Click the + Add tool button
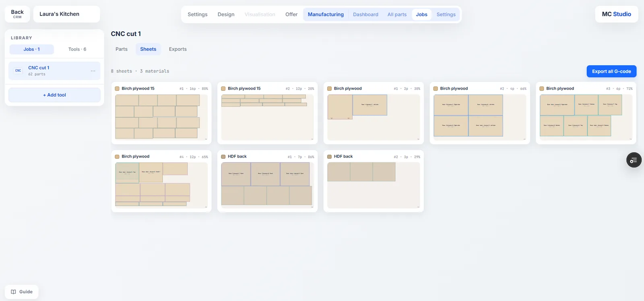 (x=54, y=95)
